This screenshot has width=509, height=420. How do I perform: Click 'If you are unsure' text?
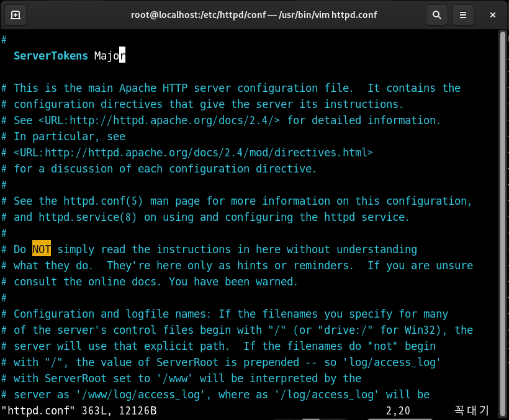point(420,266)
